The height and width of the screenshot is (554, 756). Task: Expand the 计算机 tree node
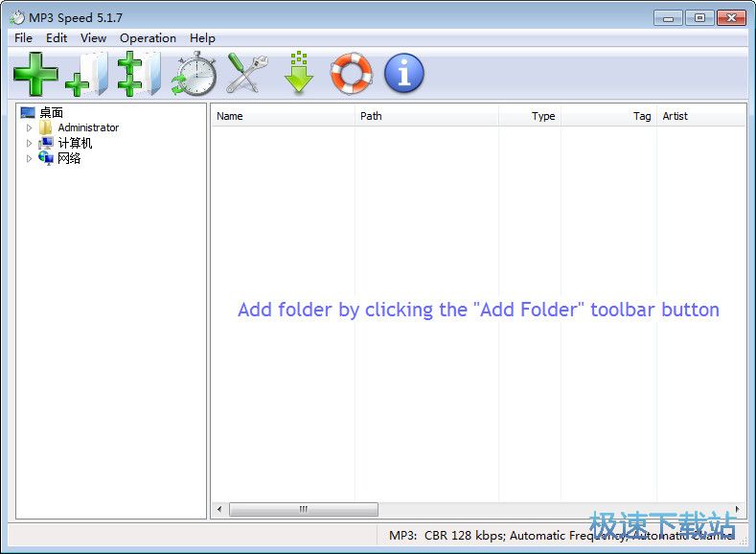[x=29, y=143]
